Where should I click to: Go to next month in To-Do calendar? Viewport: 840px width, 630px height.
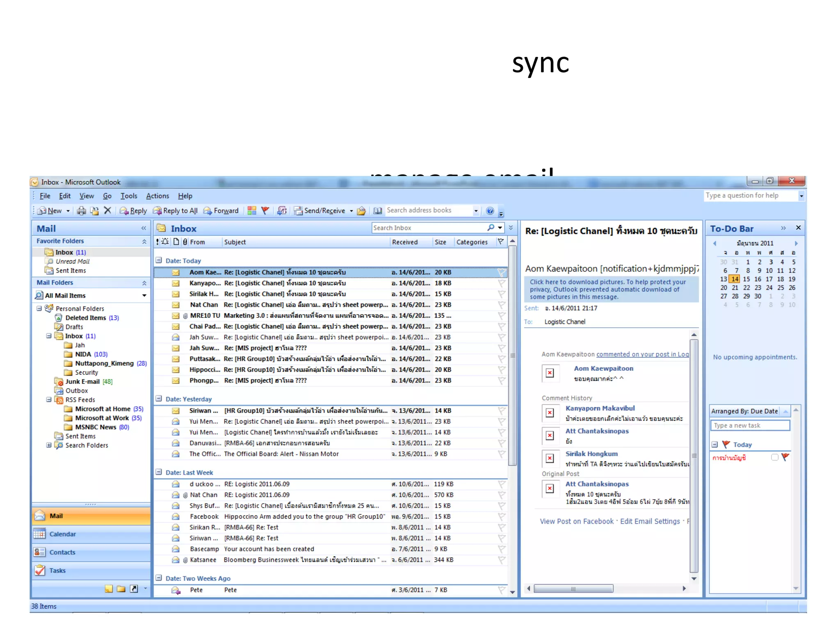click(796, 243)
